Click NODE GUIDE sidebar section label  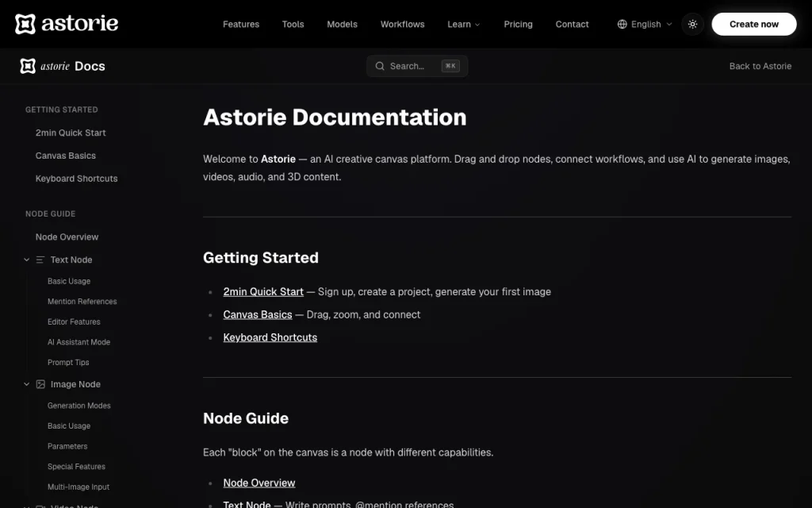(x=50, y=214)
